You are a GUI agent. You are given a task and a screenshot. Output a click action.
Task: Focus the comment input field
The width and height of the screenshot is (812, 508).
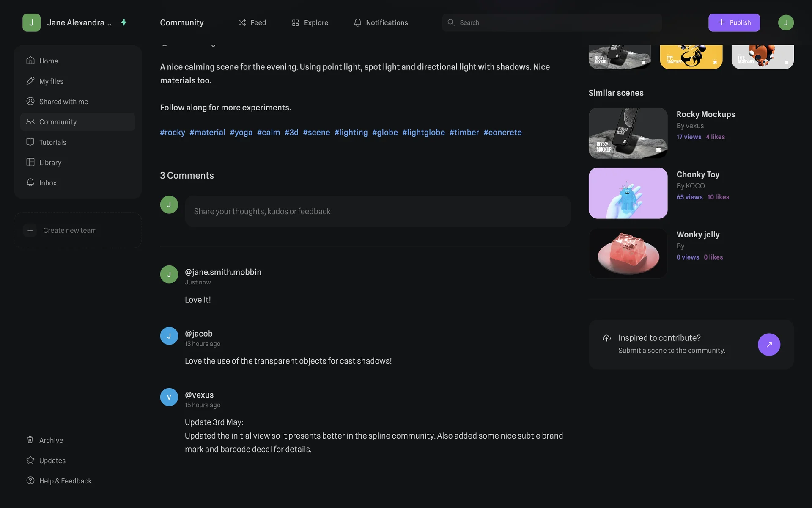click(x=377, y=211)
